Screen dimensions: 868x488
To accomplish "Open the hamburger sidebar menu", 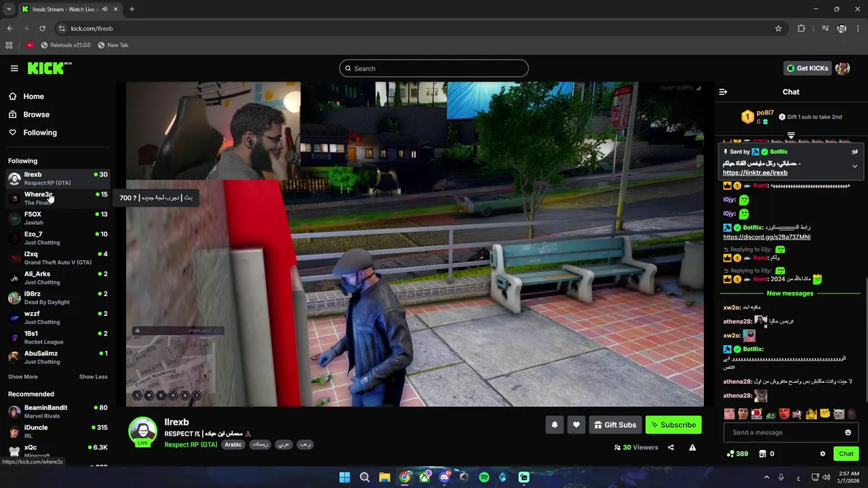I will coord(14,68).
